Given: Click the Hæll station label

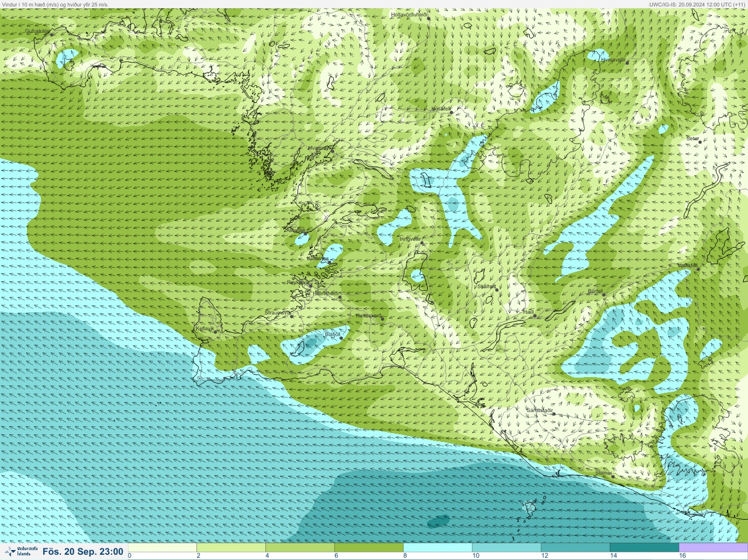Looking at the screenshot, I should (529, 313).
